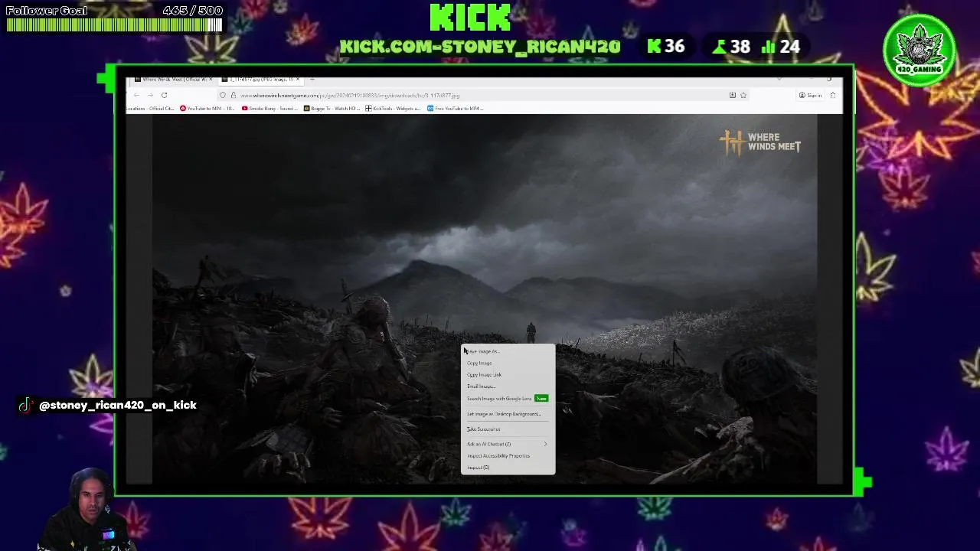Open the extensions icon beside Sign in

tap(832, 95)
